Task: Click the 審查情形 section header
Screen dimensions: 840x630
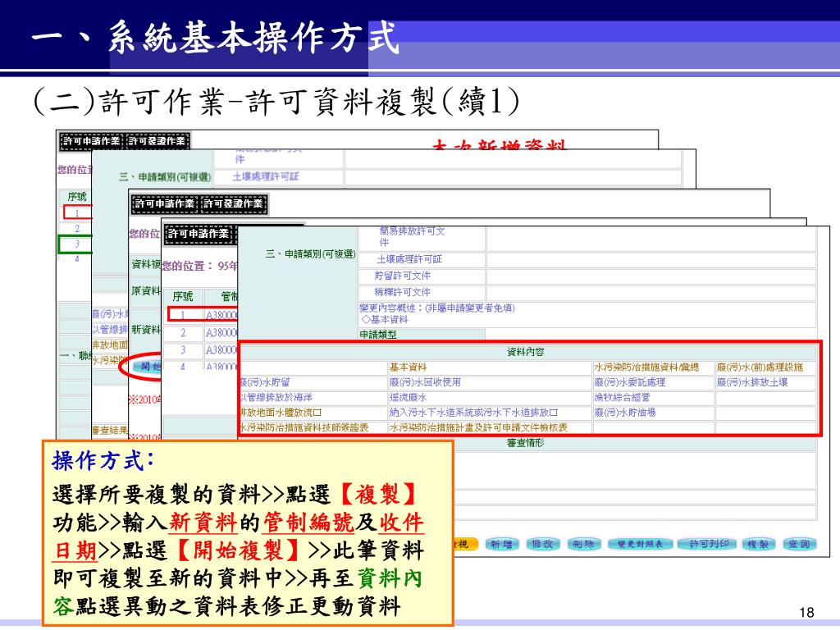Action: pos(525,443)
